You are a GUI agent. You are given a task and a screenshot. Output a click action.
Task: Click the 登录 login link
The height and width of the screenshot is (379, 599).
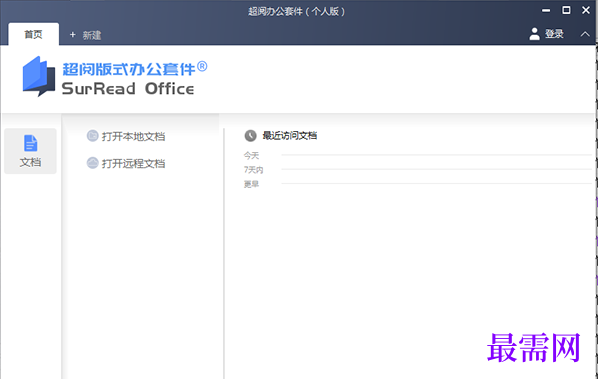pos(554,34)
